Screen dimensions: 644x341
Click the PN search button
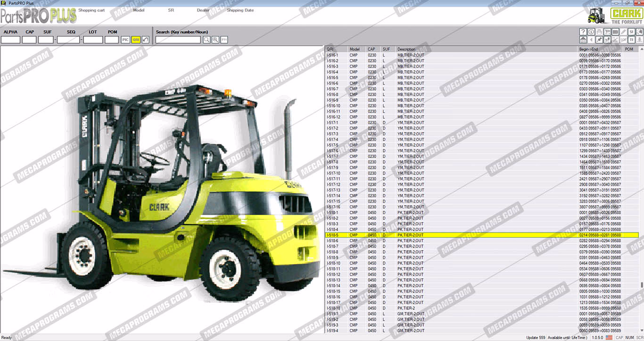224,40
